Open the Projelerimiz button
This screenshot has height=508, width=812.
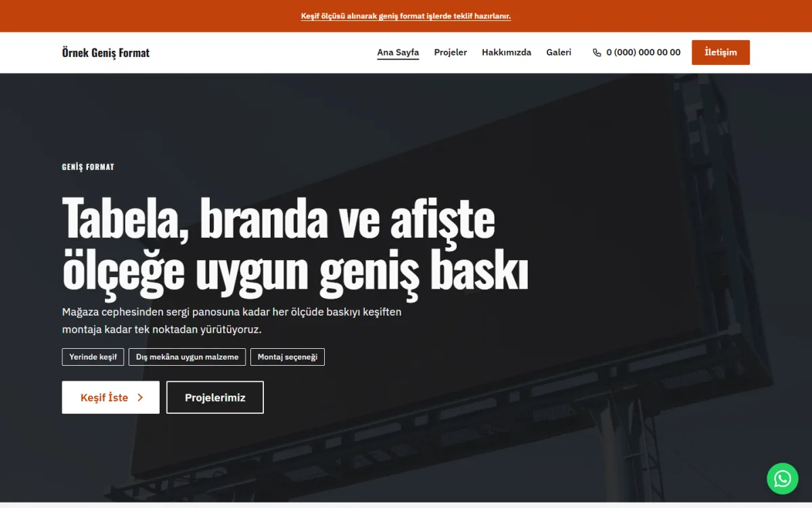pyautogui.click(x=215, y=398)
